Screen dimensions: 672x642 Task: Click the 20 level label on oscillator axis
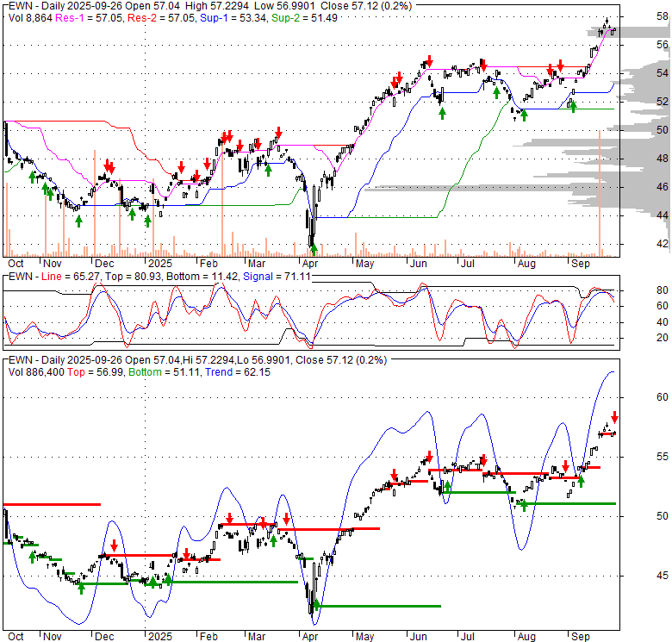[663, 338]
